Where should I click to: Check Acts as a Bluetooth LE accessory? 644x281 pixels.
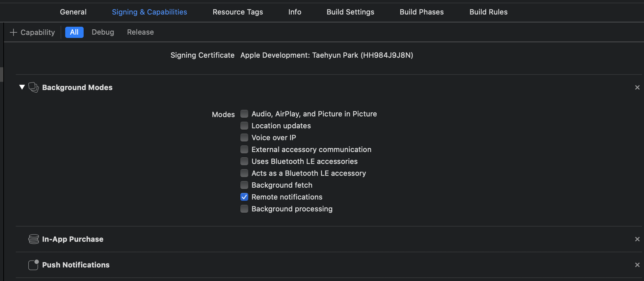pos(244,173)
